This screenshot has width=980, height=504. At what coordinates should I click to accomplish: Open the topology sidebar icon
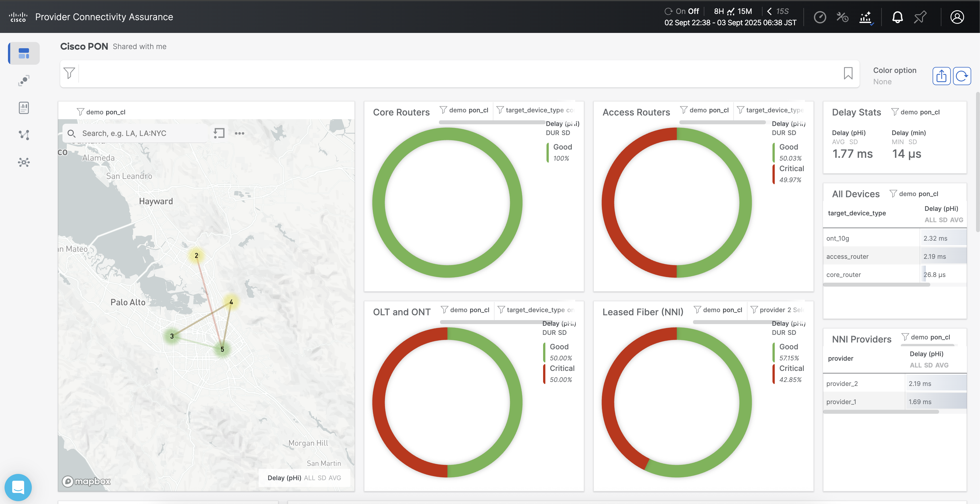tap(24, 135)
